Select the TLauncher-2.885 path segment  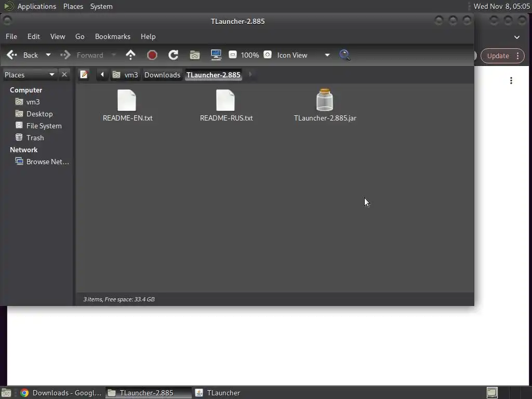(x=214, y=75)
